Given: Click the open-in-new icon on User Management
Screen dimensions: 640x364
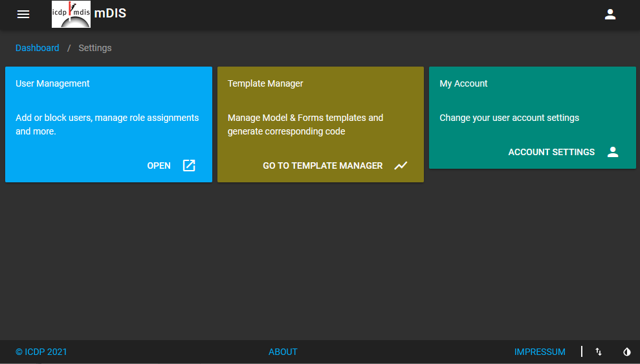Looking at the screenshot, I should [189, 166].
